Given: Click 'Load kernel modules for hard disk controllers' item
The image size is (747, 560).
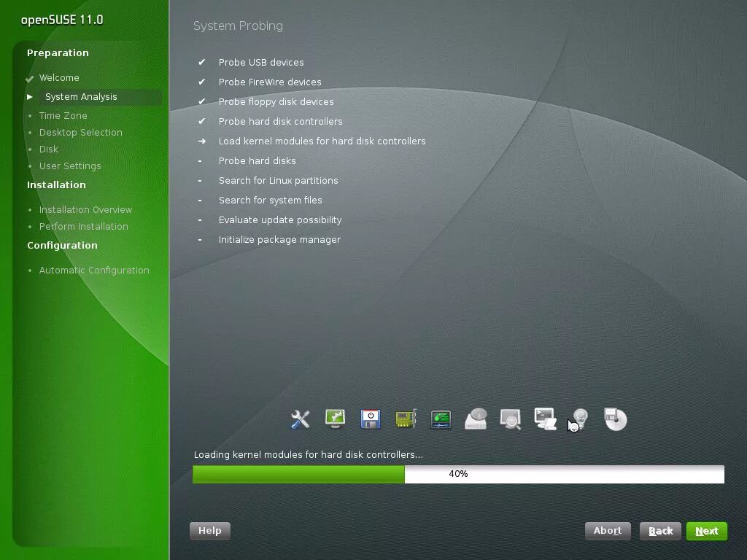Looking at the screenshot, I should [x=322, y=141].
